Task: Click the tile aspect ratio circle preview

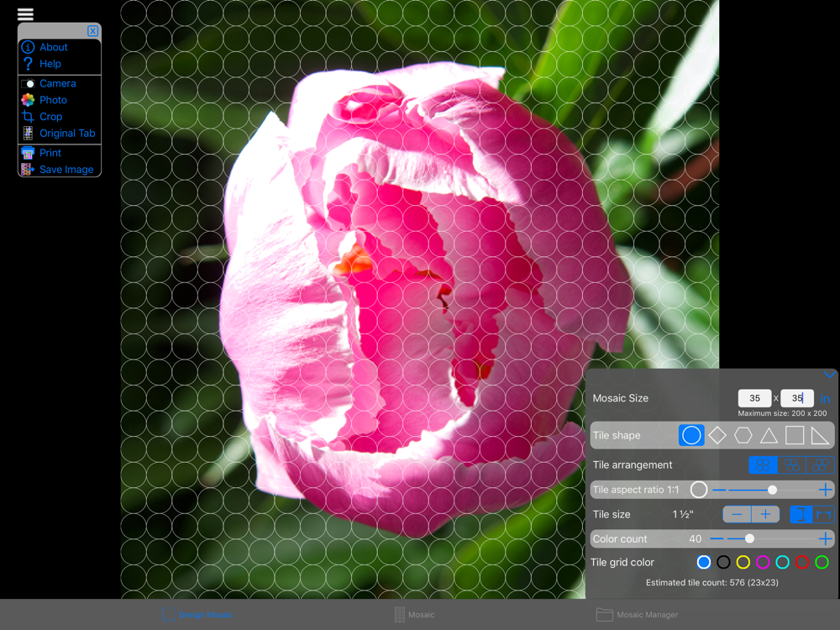Action: [x=699, y=489]
